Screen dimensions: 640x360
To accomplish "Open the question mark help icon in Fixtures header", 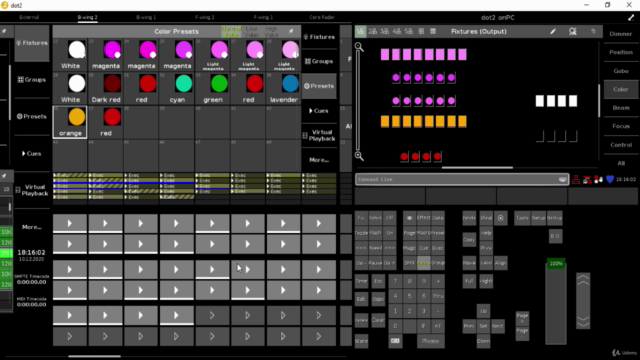I will (593, 31).
